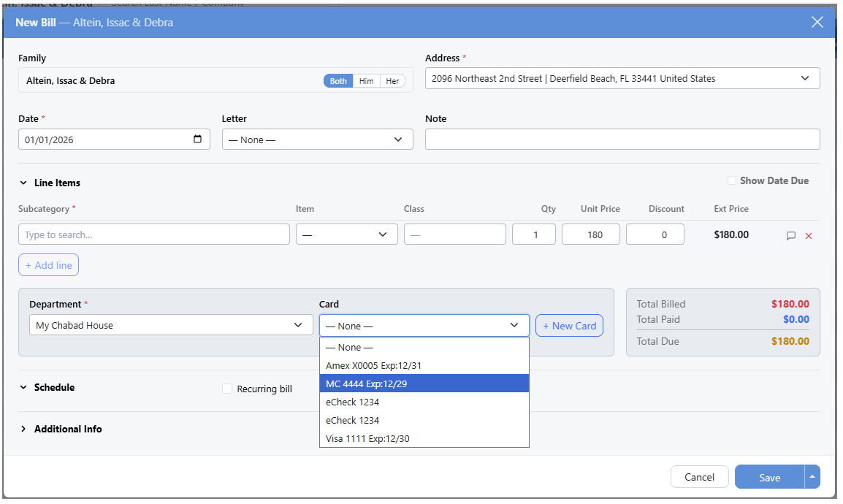This screenshot has height=504, width=843.
Task: Choose the None option in card list
Action: point(424,347)
